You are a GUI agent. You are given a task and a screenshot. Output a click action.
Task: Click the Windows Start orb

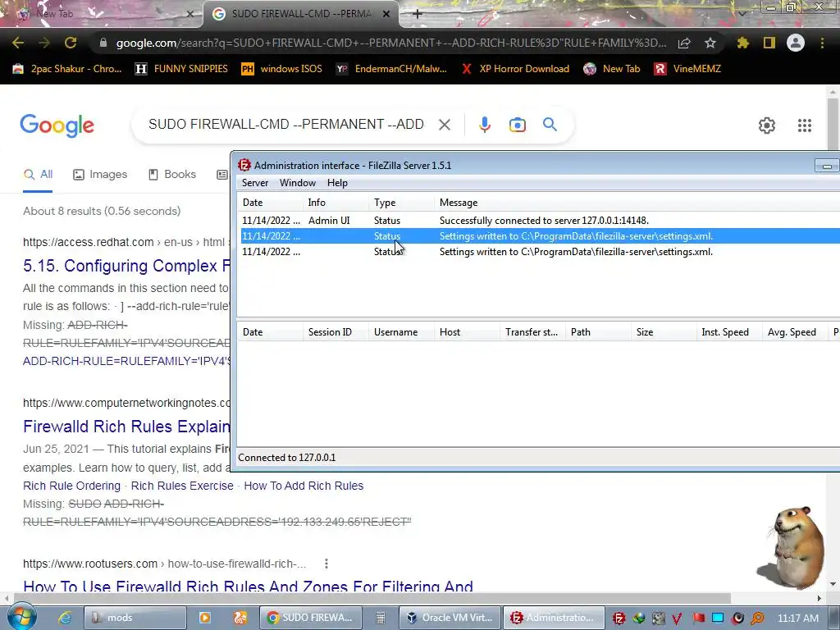coord(21,617)
